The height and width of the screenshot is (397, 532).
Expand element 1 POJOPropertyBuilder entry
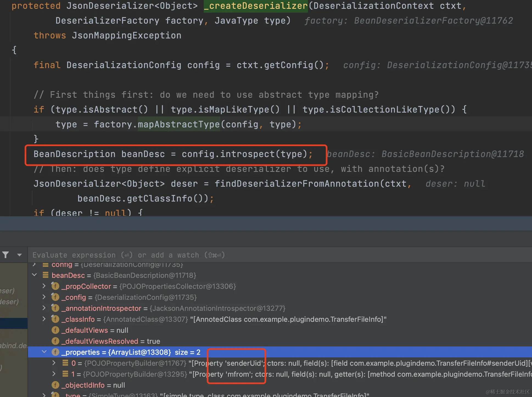[54, 374]
